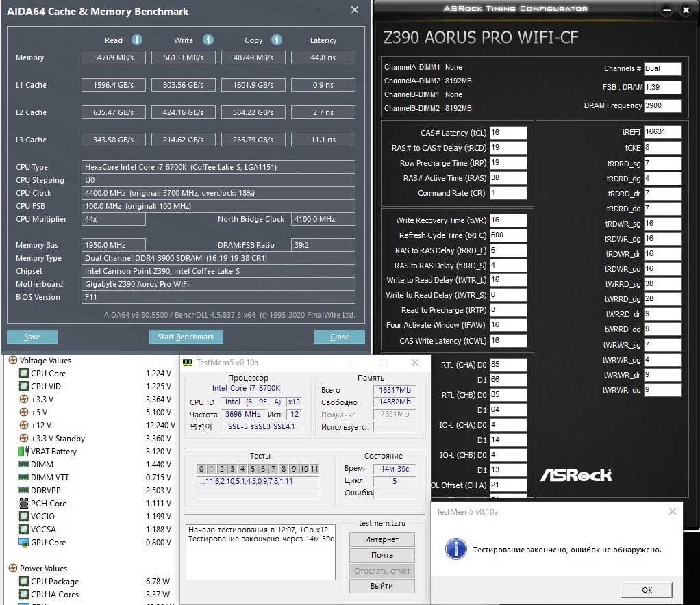The image size is (700, 605).
Task: Click the Memory Read value 54769 MB/s
Action: 114,57
